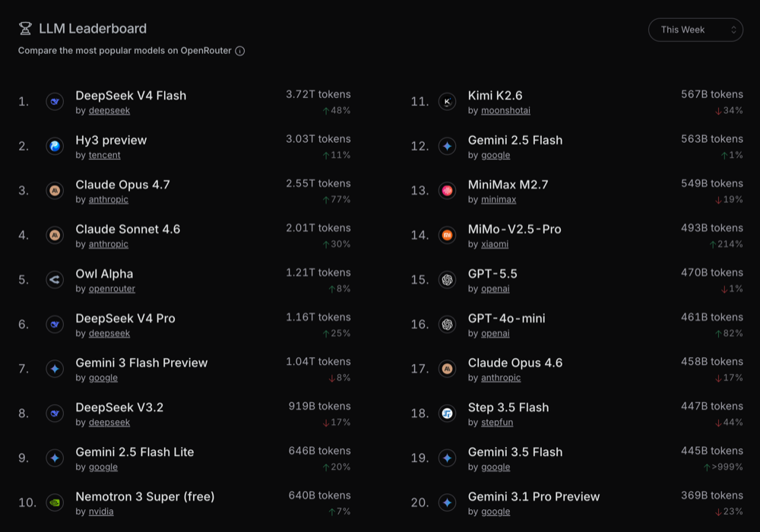Open the nvidia author link
Image resolution: width=760 pixels, height=532 pixels.
pos(101,511)
